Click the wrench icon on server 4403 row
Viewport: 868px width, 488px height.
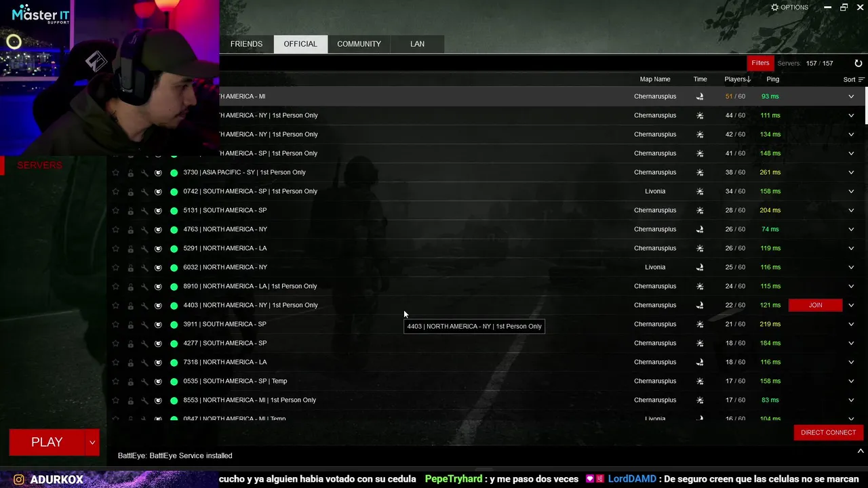click(x=144, y=305)
